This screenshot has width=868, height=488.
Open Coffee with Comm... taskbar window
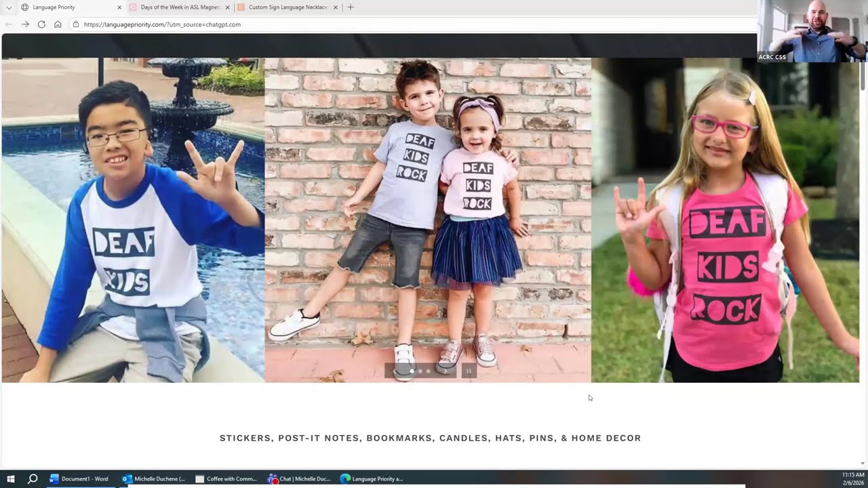pyautogui.click(x=226, y=479)
